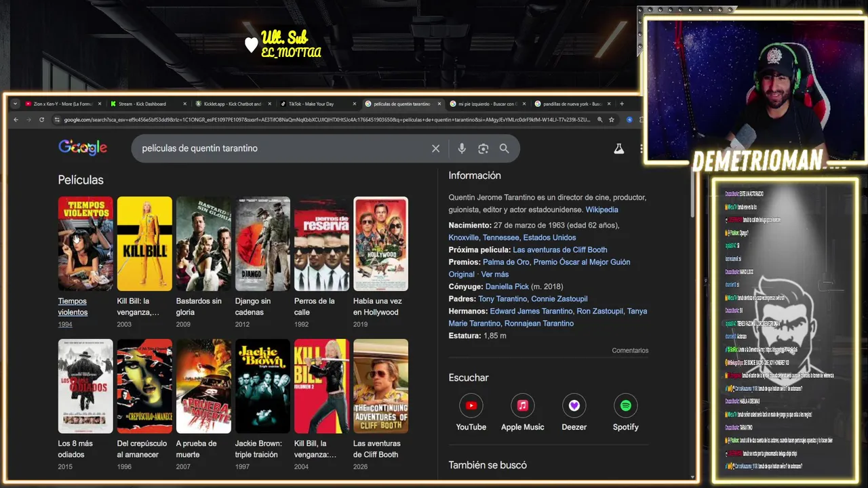Viewport: 868px width, 488px height.
Task: Open Django sin cadenas poster
Action: click(262, 243)
